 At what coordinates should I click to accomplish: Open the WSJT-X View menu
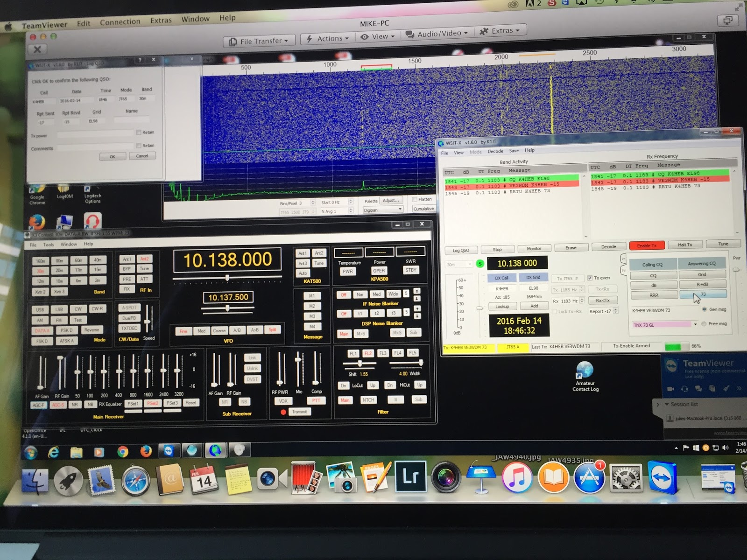pos(459,153)
